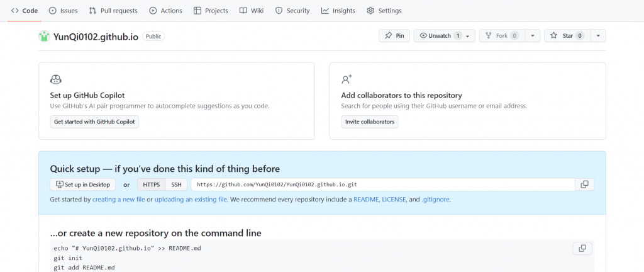Click the echo README.md command line

[x=127, y=248]
